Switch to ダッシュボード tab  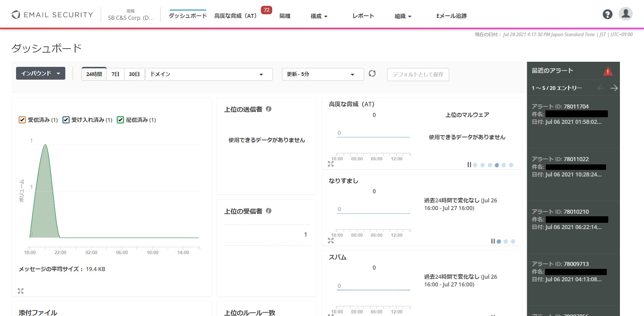pos(188,16)
